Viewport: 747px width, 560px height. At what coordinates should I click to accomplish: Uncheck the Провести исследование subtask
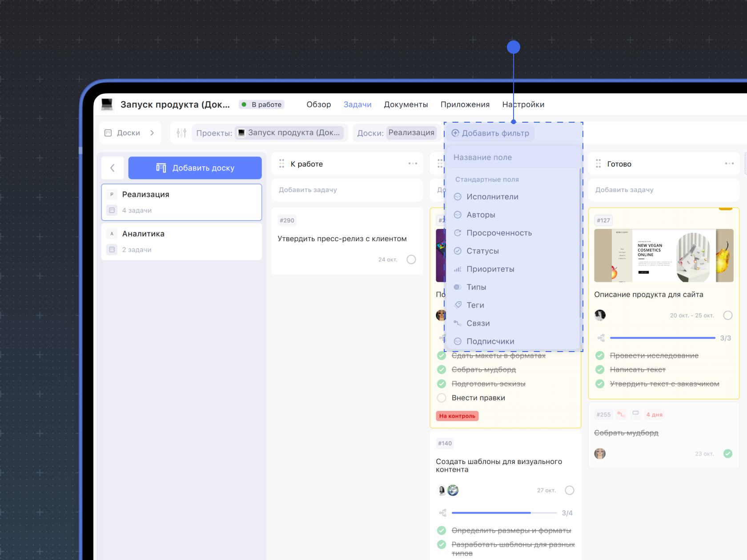(x=600, y=356)
